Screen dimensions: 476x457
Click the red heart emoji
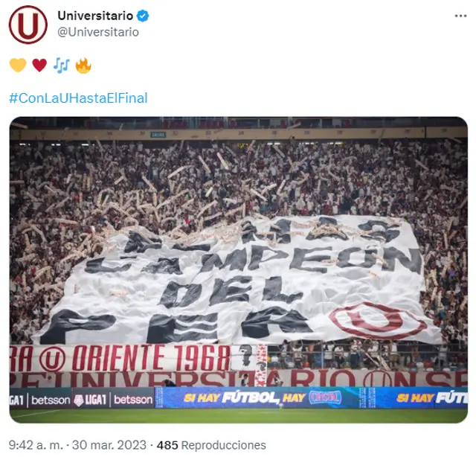39,65
